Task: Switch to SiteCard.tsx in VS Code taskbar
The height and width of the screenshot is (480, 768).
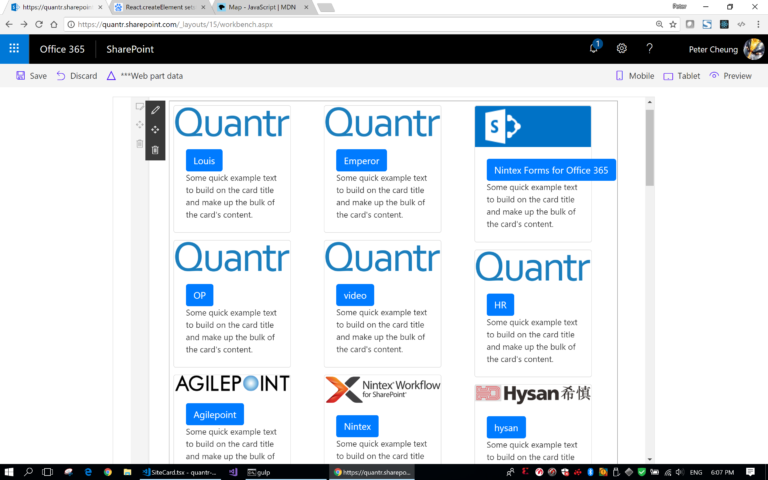Action: pos(180,472)
